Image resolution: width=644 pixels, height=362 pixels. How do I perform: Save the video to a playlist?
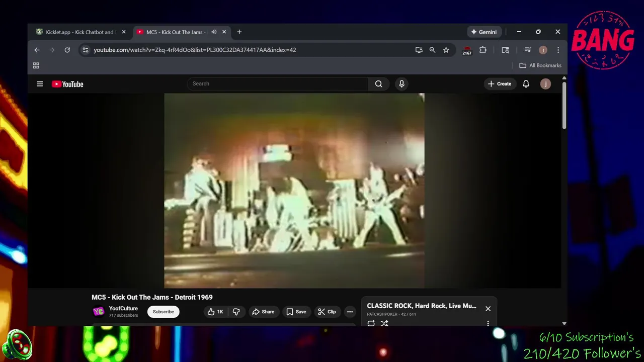296,312
